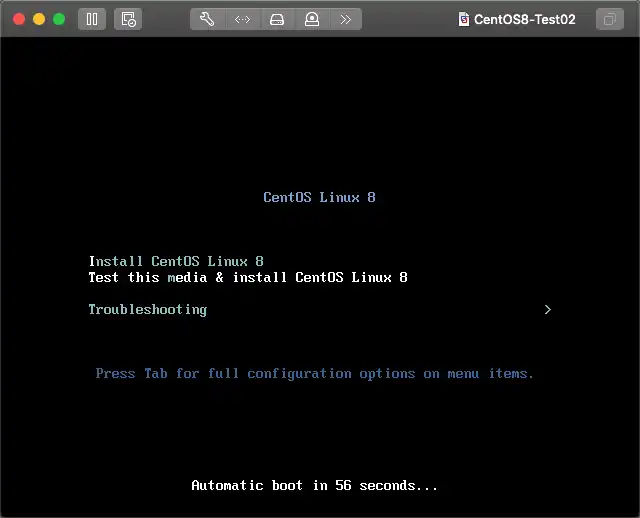Click the CentOS Linux 8 heading
This screenshot has height=518, width=640.
[319, 198]
